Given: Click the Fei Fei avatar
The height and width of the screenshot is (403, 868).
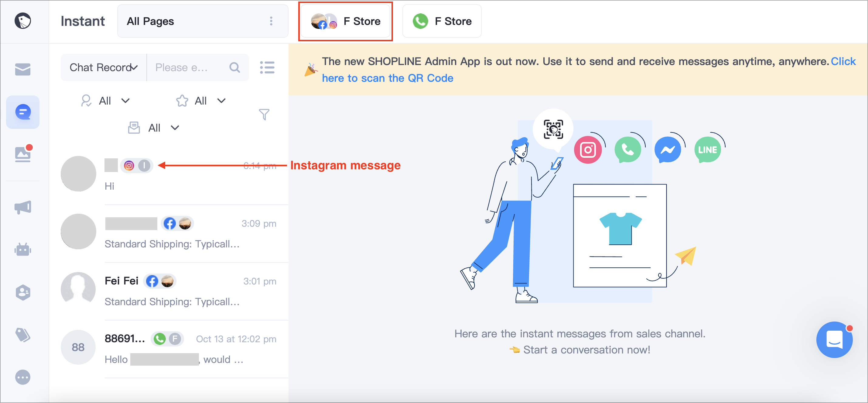Looking at the screenshot, I should [x=78, y=289].
